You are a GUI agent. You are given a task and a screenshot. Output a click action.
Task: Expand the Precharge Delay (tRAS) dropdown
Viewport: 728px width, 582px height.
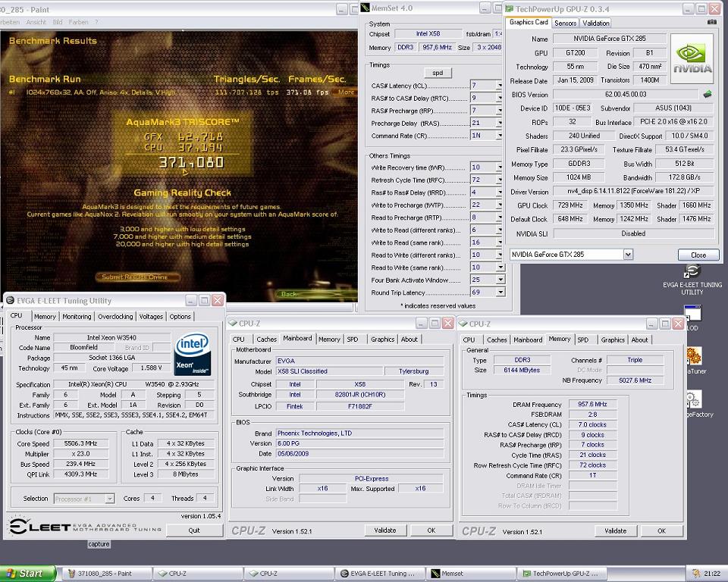pos(500,123)
